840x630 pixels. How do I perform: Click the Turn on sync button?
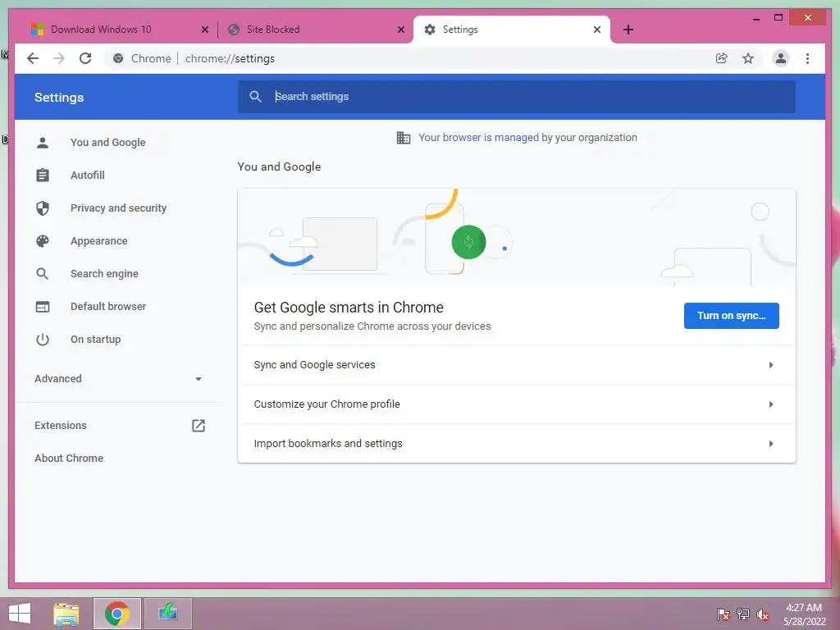click(x=731, y=316)
